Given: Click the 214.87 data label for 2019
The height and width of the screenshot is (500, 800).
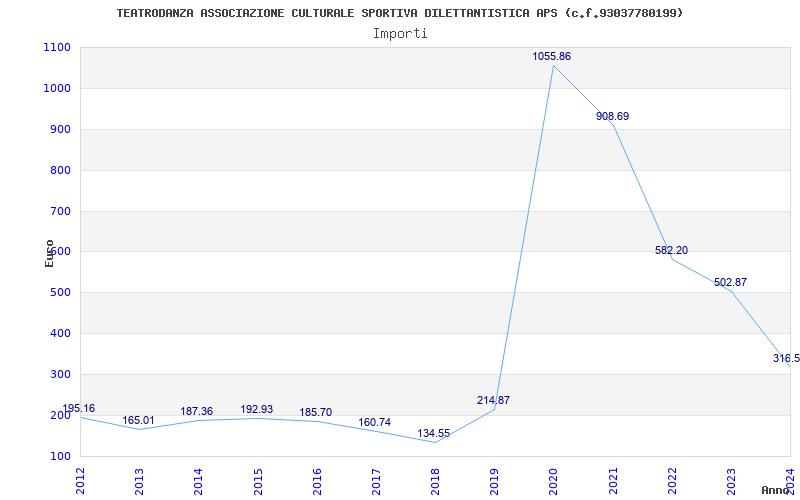Looking at the screenshot, I should [x=493, y=401].
